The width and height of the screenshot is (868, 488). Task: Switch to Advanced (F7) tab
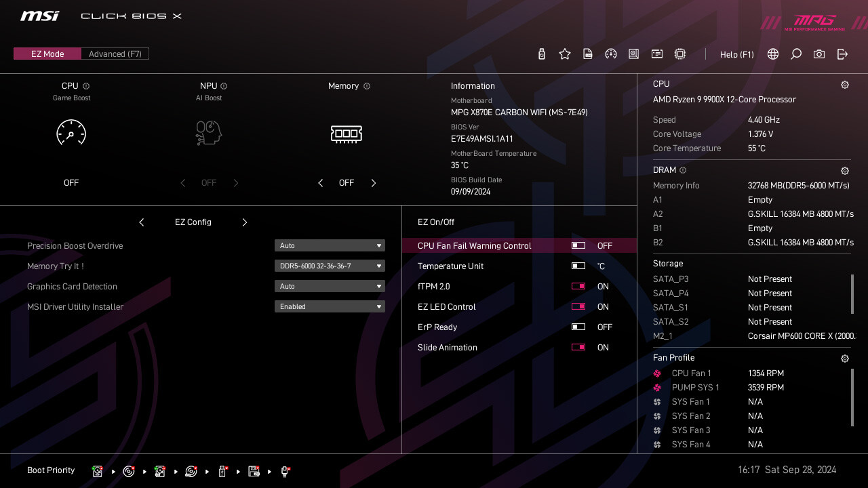coord(115,54)
